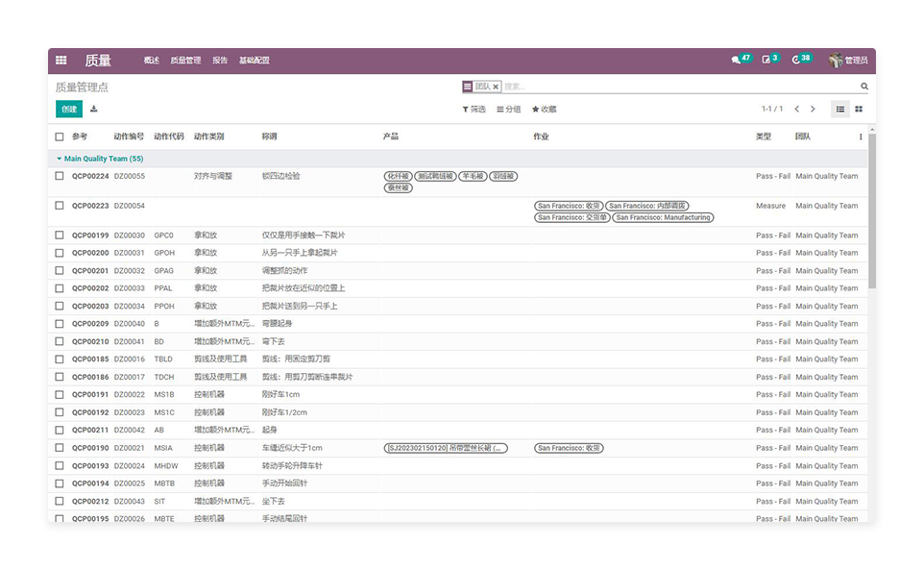Collapse the Main Quality Team (55) group
This screenshot has width=924, height=570.
[103, 159]
